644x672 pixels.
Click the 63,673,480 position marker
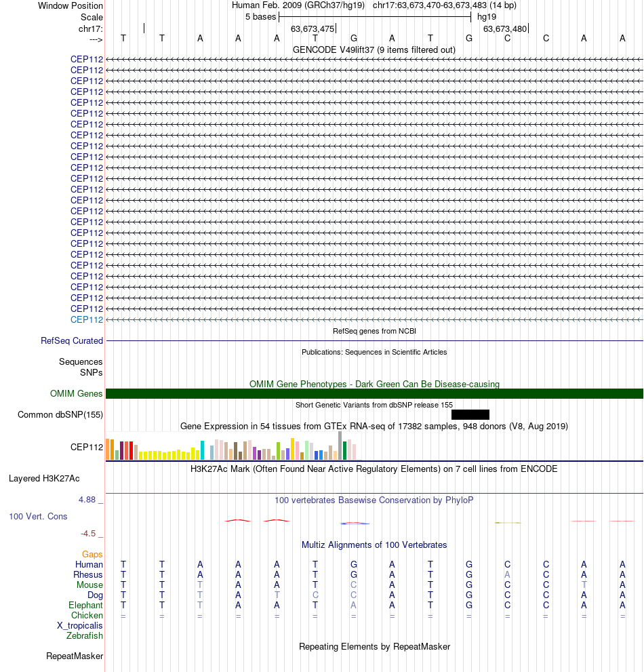tap(505, 28)
